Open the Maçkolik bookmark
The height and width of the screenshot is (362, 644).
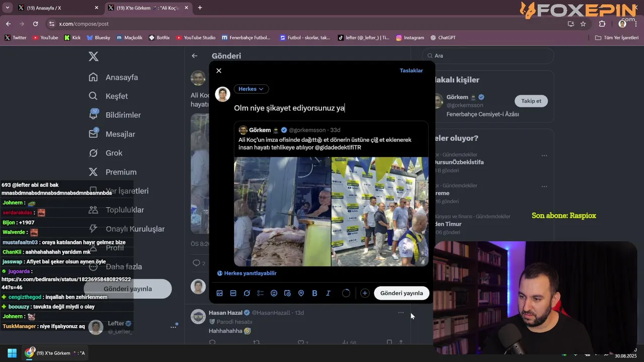(129, 38)
